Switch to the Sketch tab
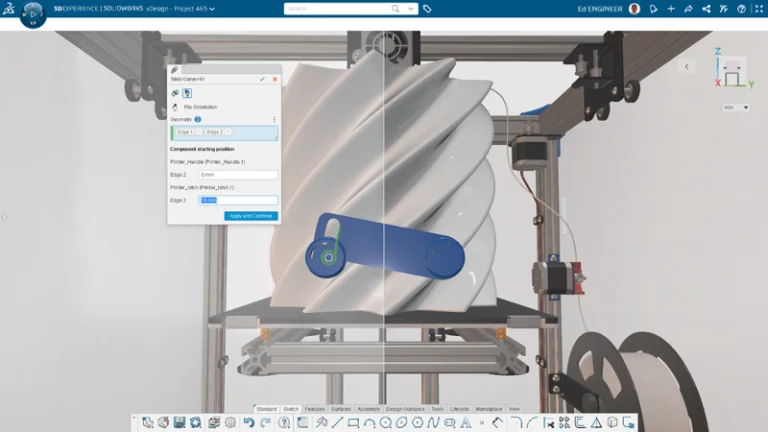The width and height of the screenshot is (768, 432). click(291, 409)
